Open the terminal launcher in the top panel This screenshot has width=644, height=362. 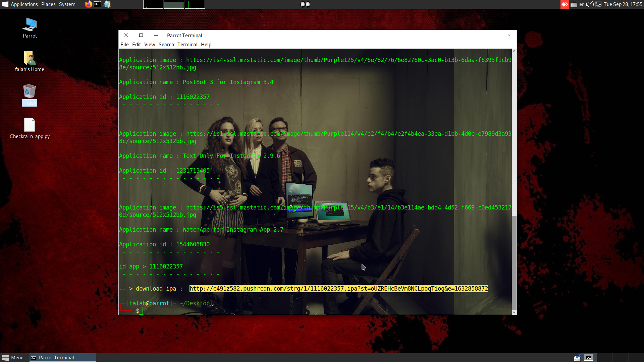97,4
